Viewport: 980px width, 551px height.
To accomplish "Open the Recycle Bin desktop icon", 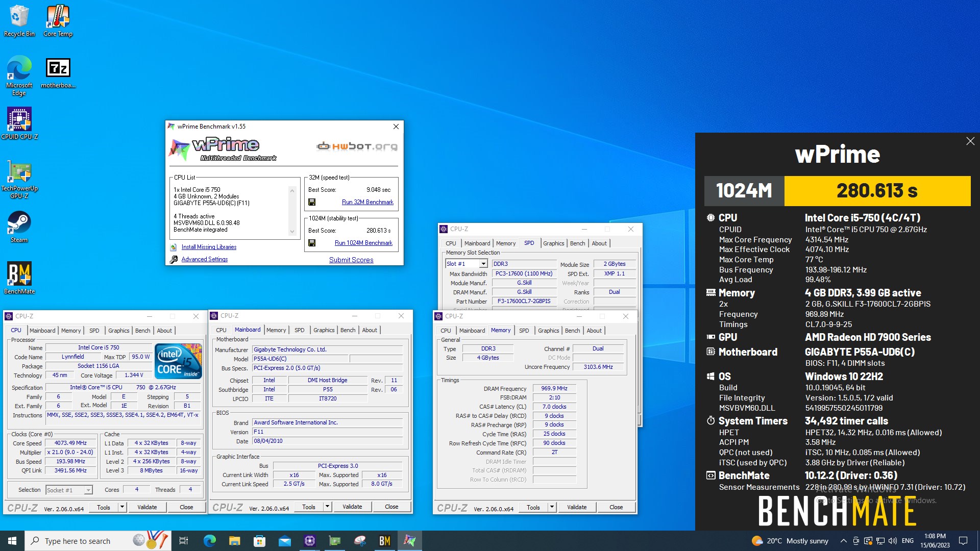I will tap(19, 20).
